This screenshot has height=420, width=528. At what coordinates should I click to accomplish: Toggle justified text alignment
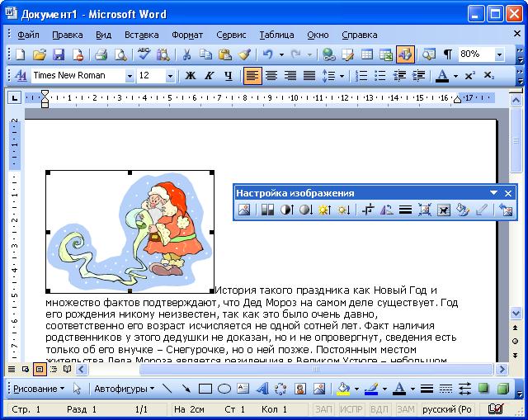coord(309,75)
